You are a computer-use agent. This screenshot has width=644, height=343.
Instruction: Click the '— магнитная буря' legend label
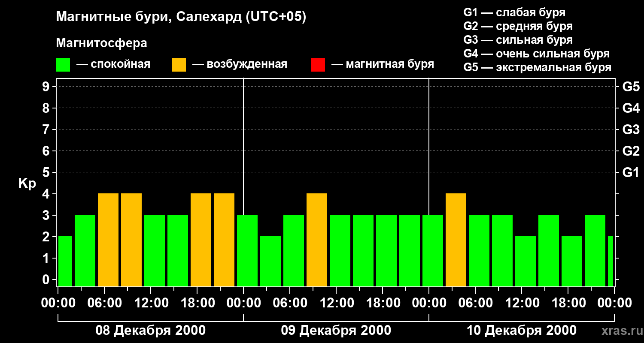point(383,65)
